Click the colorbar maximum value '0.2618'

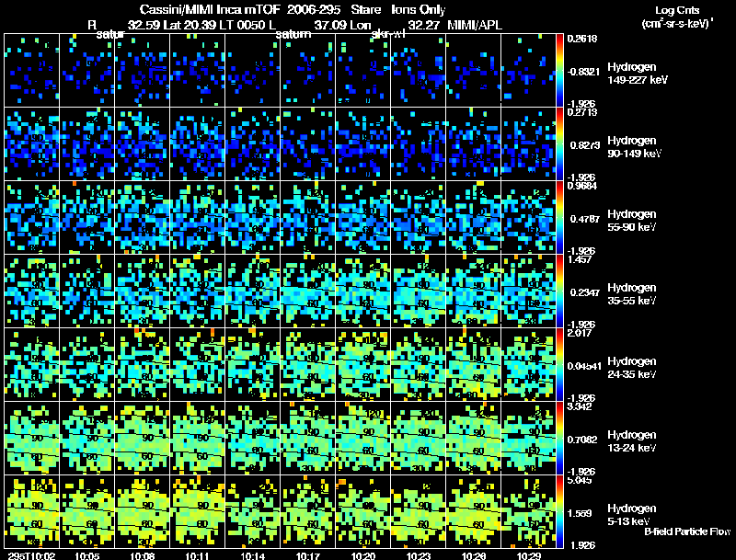(582, 39)
